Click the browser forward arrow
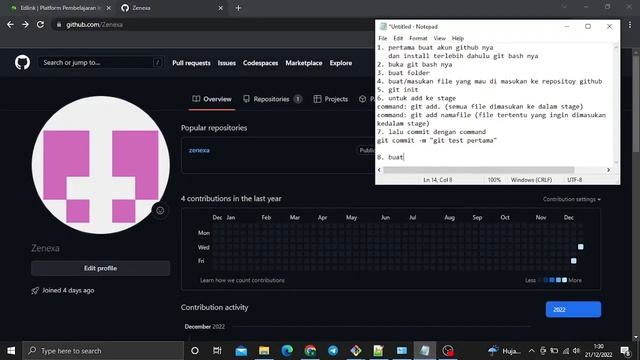 point(25,24)
